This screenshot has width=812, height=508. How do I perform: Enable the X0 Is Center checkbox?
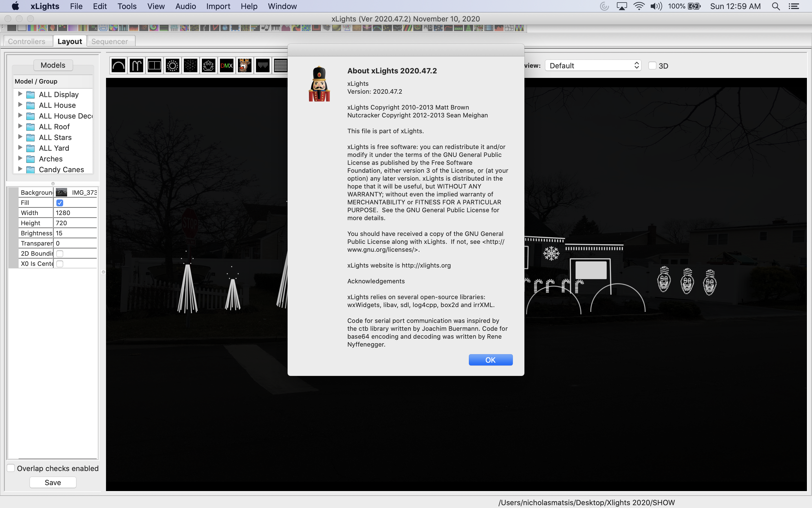(x=60, y=264)
